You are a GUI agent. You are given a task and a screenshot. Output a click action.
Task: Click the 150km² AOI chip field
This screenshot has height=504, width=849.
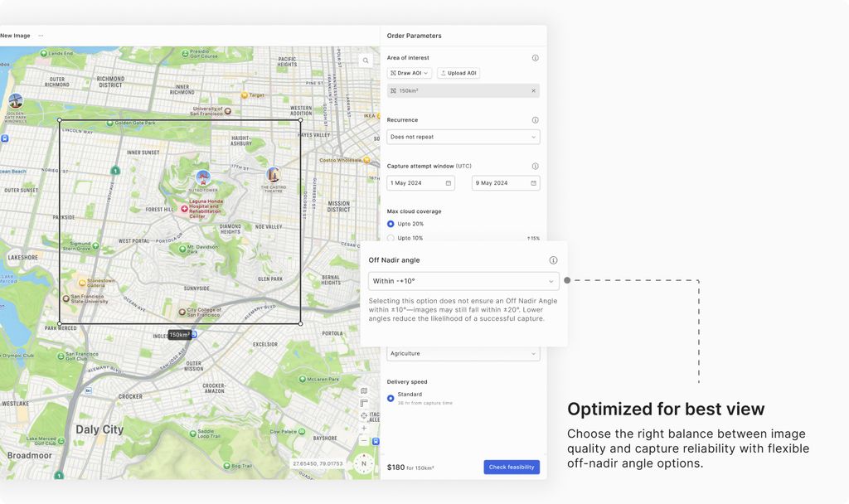tap(463, 91)
